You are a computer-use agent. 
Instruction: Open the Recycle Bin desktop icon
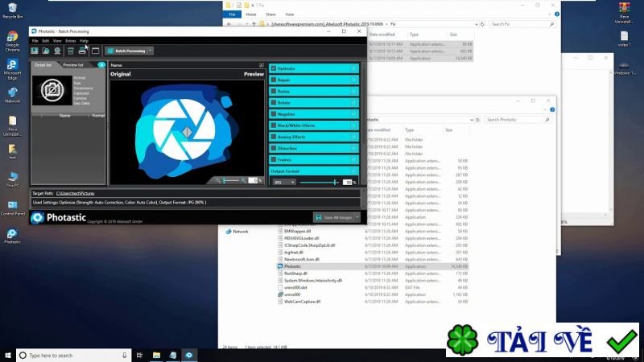click(x=12, y=11)
